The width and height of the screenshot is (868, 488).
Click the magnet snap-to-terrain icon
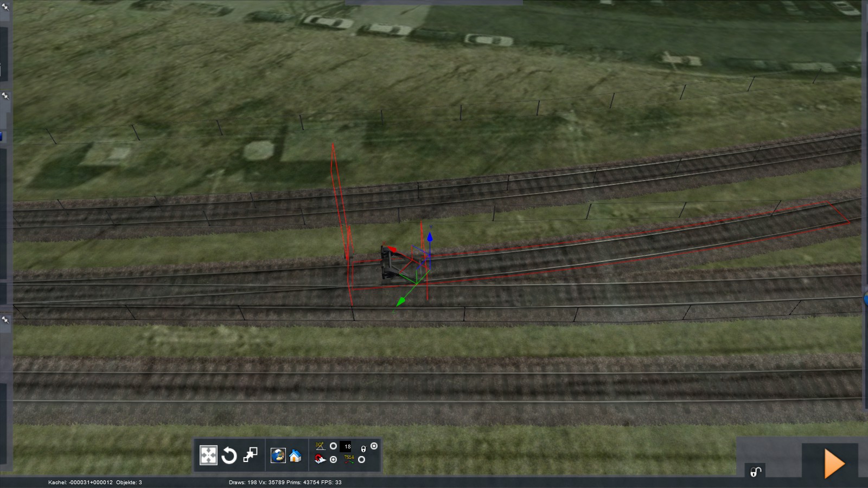pyautogui.click(x=320, y=459)
